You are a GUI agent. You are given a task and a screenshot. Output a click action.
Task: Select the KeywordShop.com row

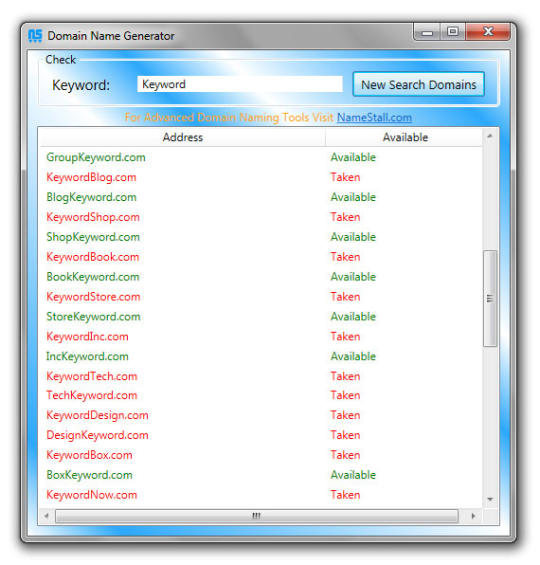[x=261, y=217]
